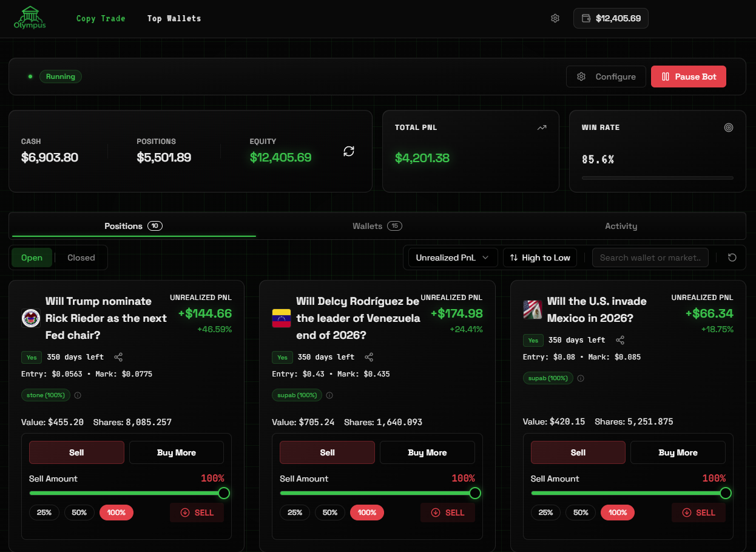The width and height of the screenshot is (756, 552).
Task: Click the reset icon next to search box
Action: (x=732, y=257)
